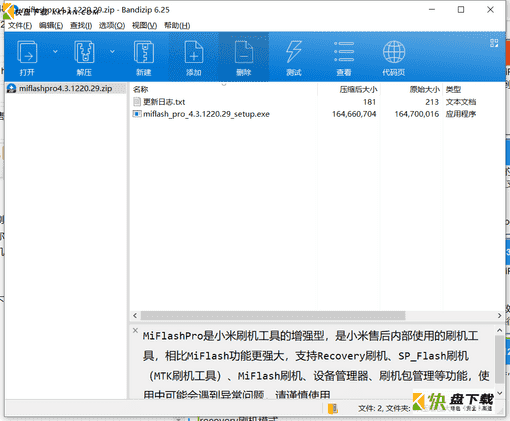Minimize the Bandizip window
This screenshot has width=510, height=421.
click(x=432, y=10)
